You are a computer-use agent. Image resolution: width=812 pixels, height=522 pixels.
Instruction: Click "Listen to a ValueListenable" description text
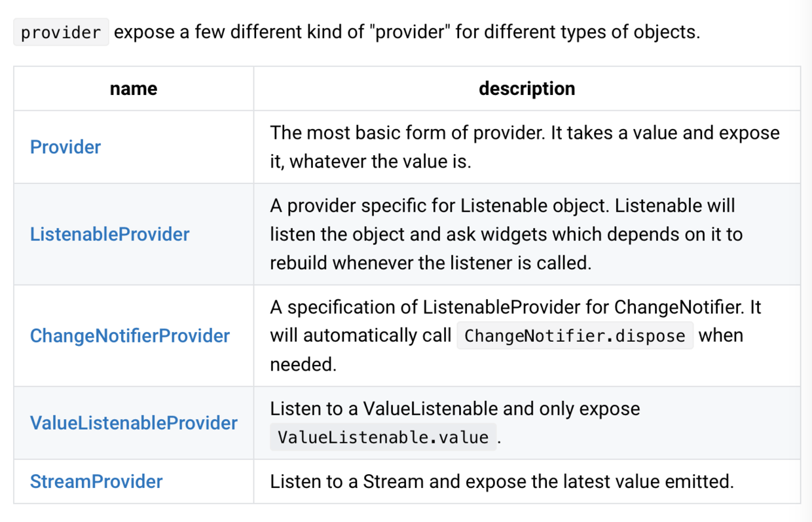tap(454, 409)
